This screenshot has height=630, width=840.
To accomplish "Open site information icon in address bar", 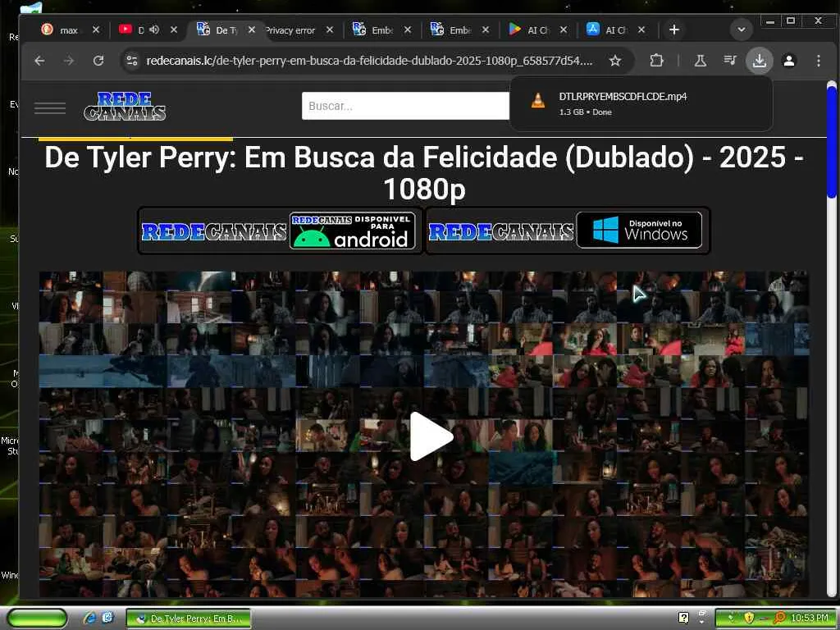I will [132, 61].
